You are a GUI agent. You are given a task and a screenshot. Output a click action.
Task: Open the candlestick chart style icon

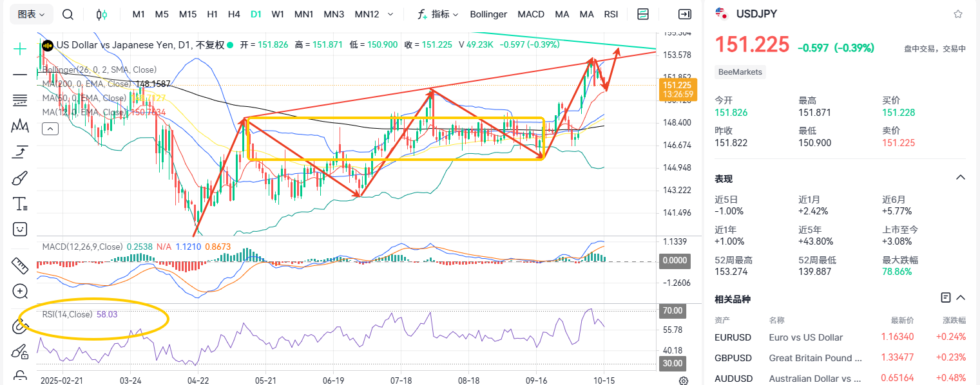point(101,14)
